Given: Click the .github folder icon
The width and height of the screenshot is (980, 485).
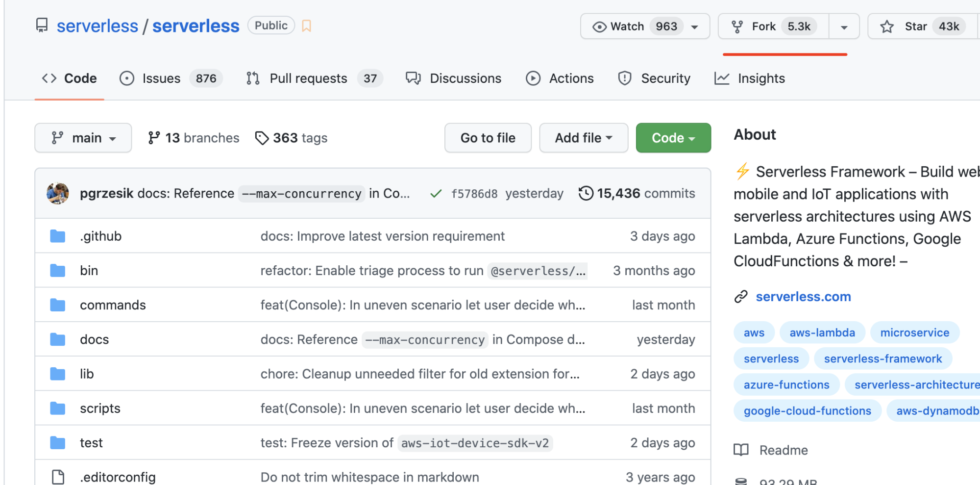Looking at the screenshot, I should [58, 236].
